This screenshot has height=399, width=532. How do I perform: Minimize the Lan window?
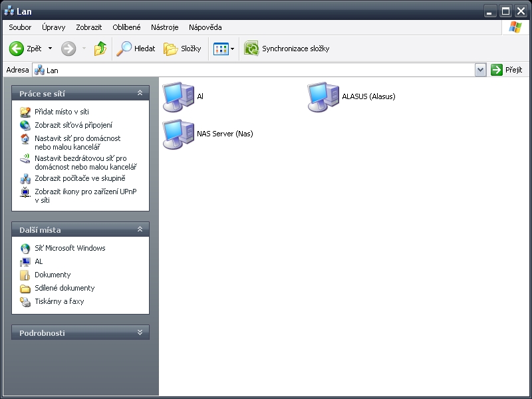[489, 11]
